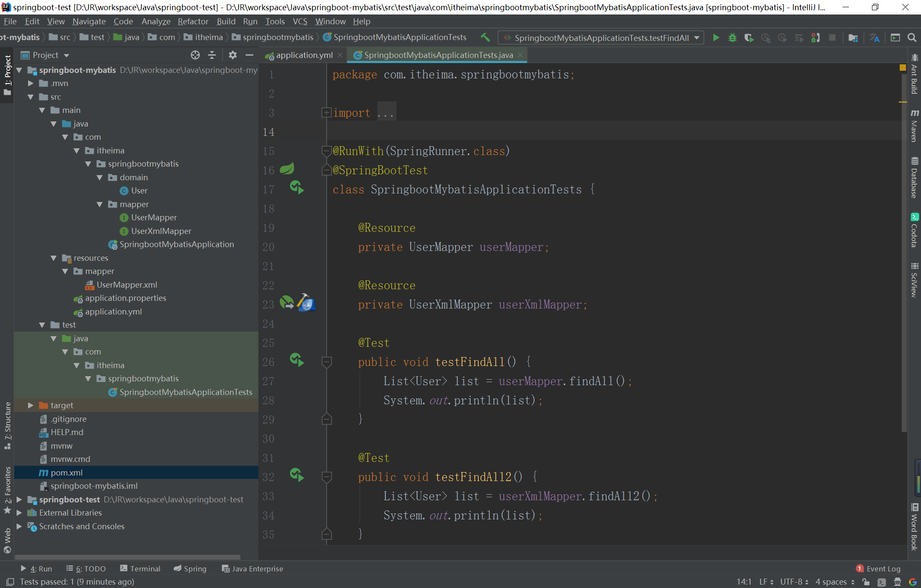Collapse the testFindAll method fold on line 26
The image size is (921, 588).
tap(326, 362)
